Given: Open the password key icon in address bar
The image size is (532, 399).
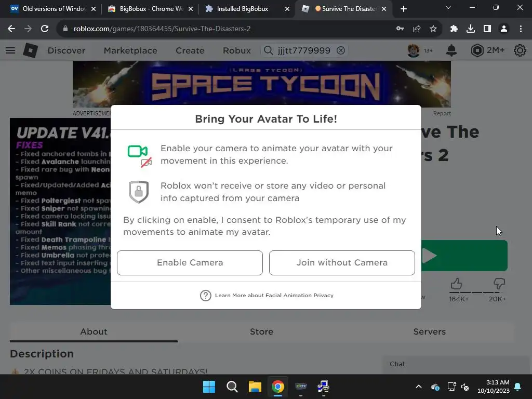Looking at the screenshot, I should click(400, 29).
